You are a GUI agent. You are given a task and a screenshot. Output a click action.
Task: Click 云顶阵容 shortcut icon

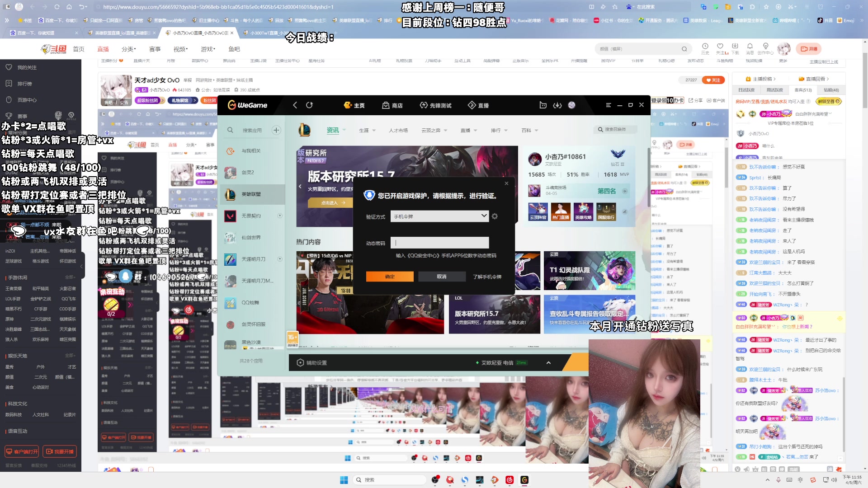click(x=538, y=211)
